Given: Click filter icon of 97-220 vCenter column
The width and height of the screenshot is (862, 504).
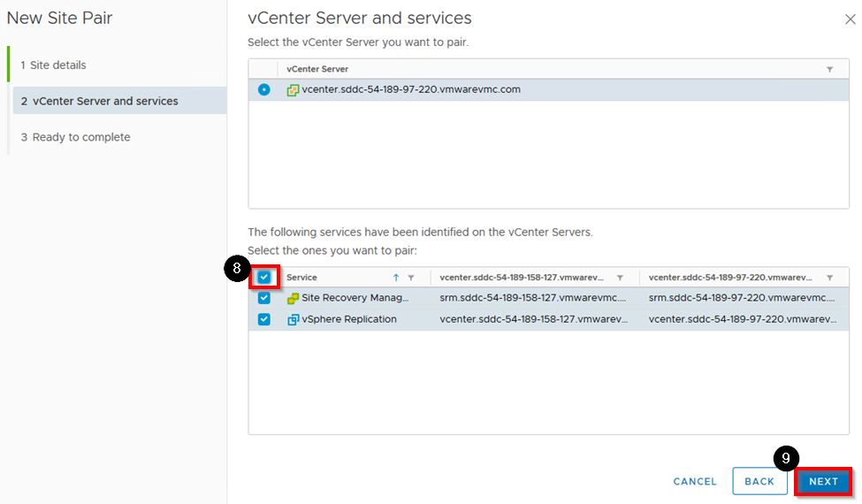Looking at the screenshot, I should tap(829, 278).
